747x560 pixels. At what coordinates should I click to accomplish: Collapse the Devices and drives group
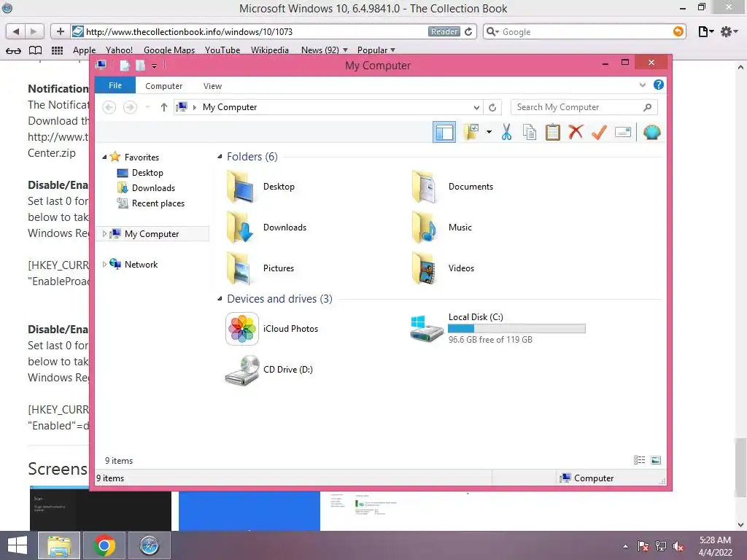(220, 298)
